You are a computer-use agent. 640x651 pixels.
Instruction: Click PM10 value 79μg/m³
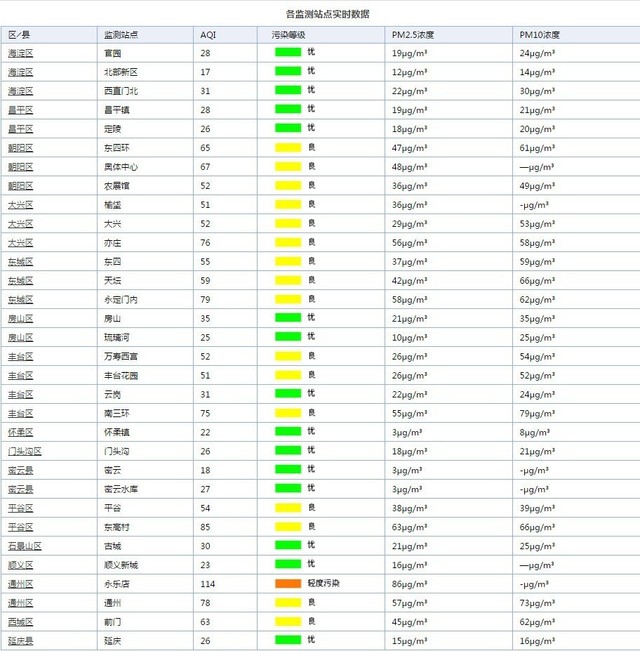click(x=537, y=414)
